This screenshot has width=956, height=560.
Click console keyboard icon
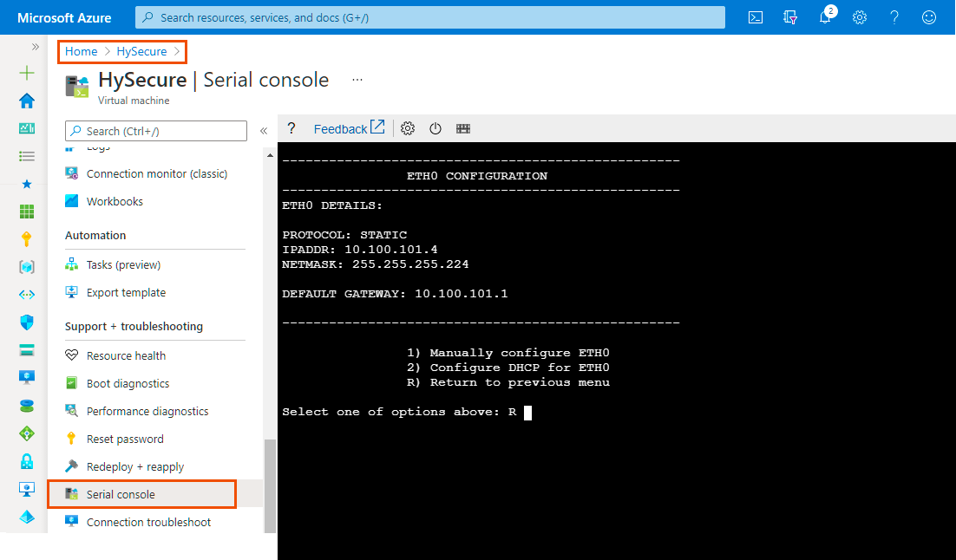pyautogui.click(x=463, y=128)
